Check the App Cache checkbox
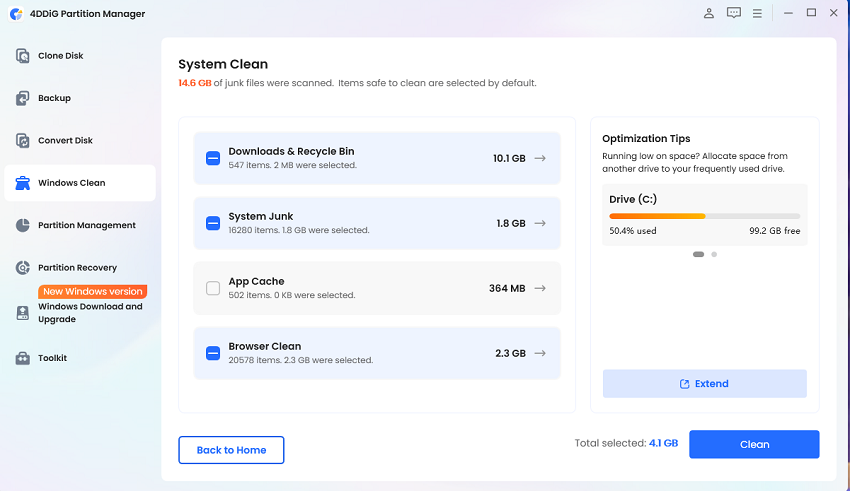This screenshot has height=491, width=850. (213, 288)
